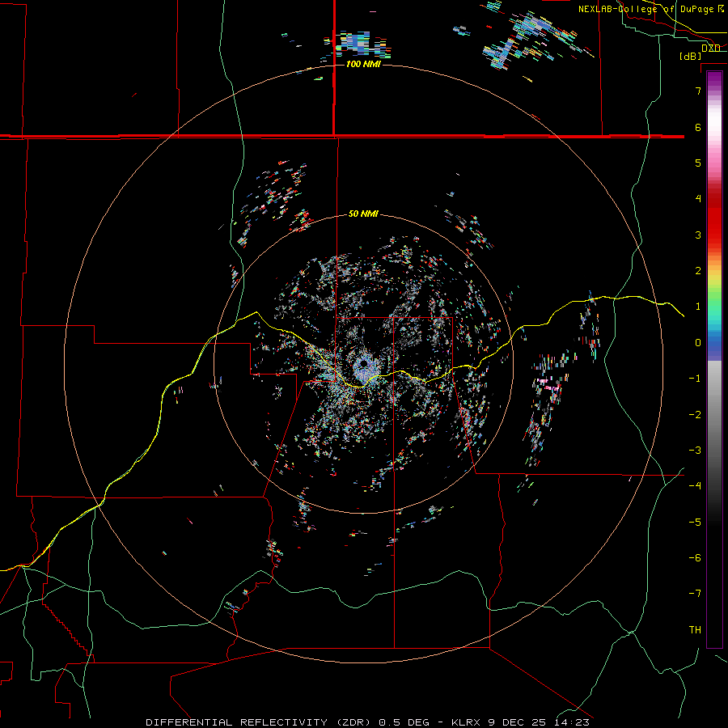Image resolution: width=728 pixels, height=728 pixels.
Task: Click the 1 tick on color scale
Action: (698, 307)
